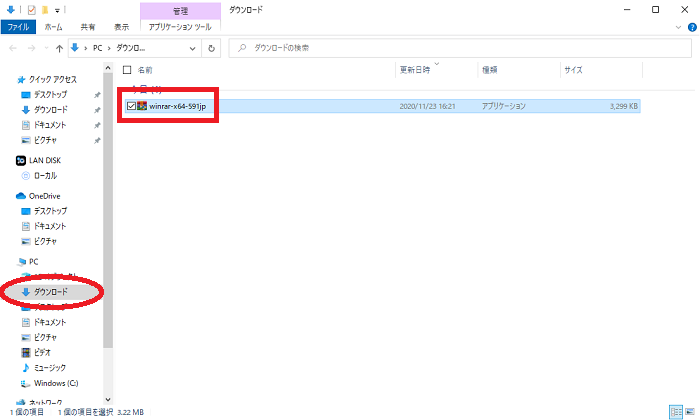Sort files by サイズ column
The width and height of the screenshot is (700, 420).
[x=573, y=70]
